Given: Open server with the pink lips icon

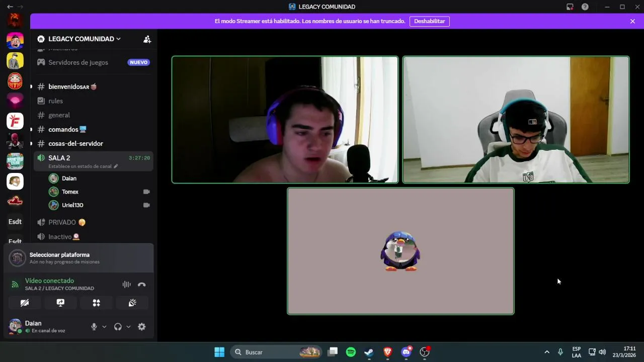Looking at the screenshot, I should coord(15,101).
